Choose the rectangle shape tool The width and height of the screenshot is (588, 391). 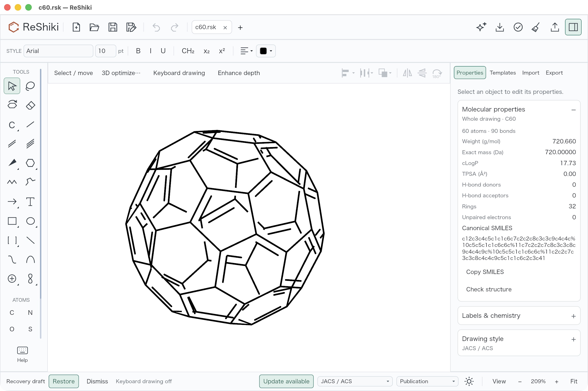point(12,221)
